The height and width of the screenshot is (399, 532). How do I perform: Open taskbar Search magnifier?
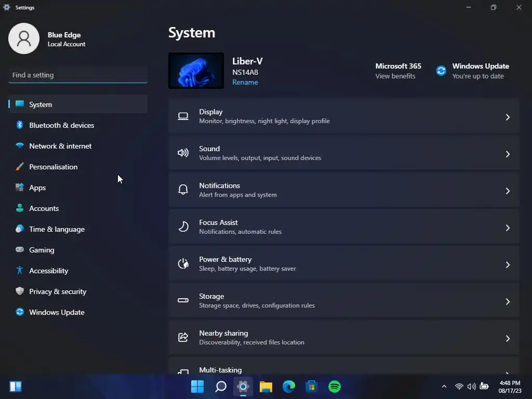pyautogui.click(x=220, y=386)
